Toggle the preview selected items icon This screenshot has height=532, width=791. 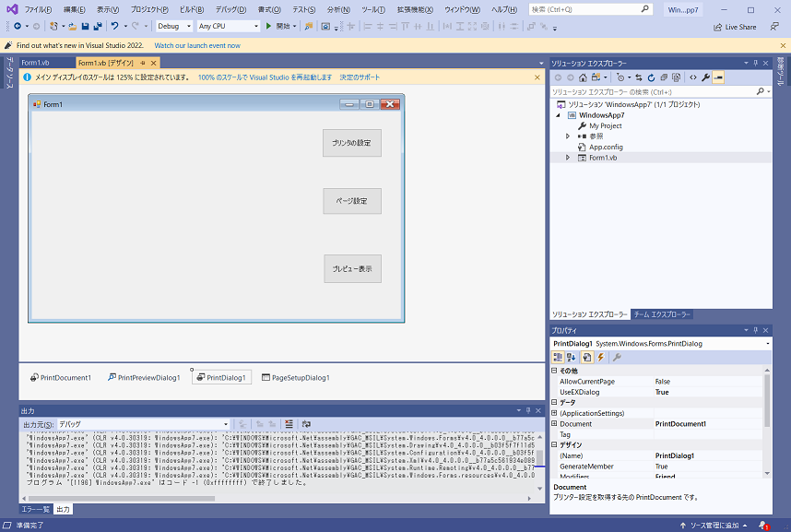pos(718,77)
